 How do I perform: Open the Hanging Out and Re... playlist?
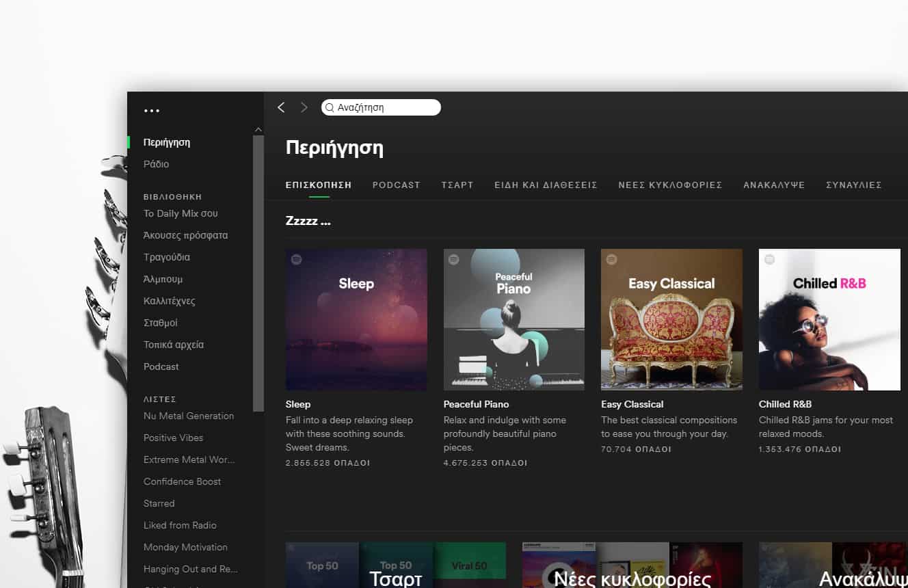tap(191, 569)
